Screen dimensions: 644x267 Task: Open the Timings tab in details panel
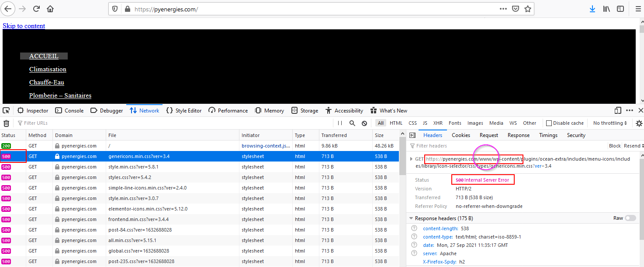click(548, 135)
